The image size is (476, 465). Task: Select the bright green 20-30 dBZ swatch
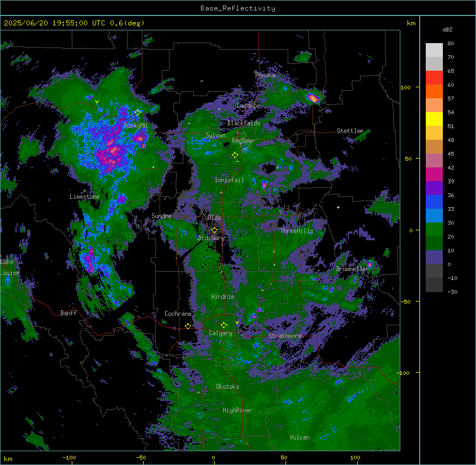click(x=434, y=230)
